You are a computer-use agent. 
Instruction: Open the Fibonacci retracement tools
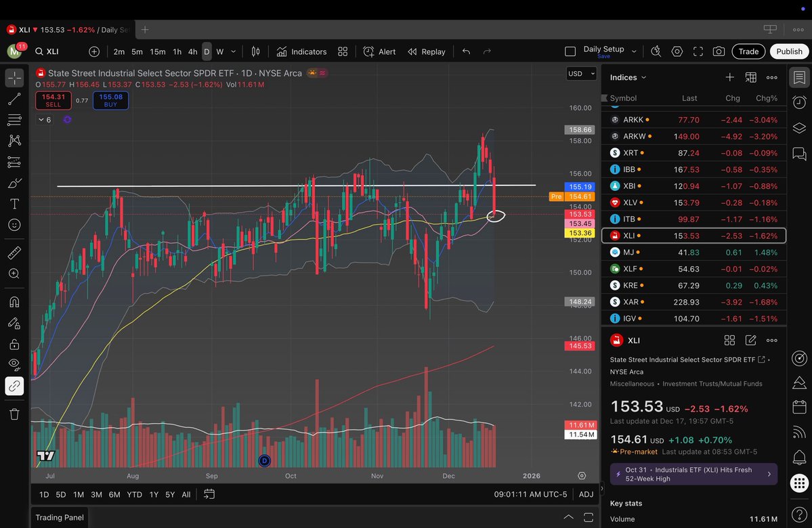(14, 120)
